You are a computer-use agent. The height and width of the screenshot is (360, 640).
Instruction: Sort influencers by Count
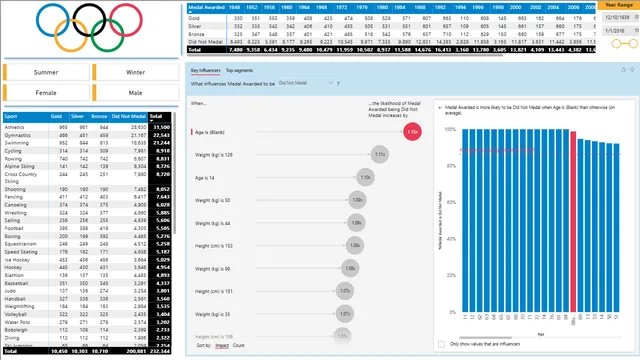pyautogui.click(x=238, y=346)
